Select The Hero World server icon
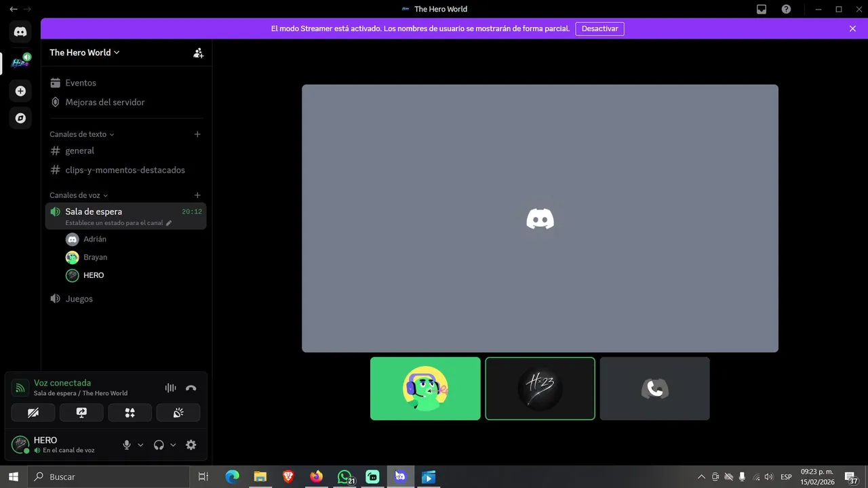This screenshot has height=488, width=868. click(20, 62)
